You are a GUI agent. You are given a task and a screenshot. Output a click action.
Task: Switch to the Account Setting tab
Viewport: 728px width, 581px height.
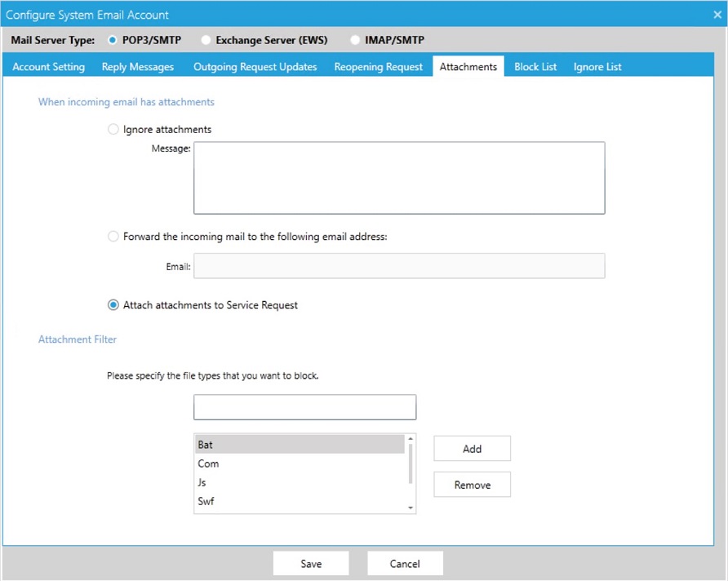pyautogui.click(x=47, y=66)
